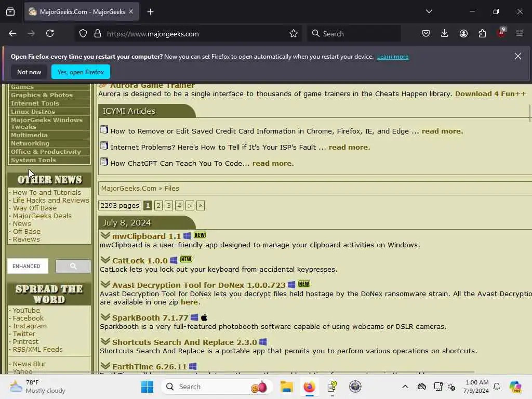Click Yes, open Firefox button
Screen dimensions: 532x399
click(81, 72)
